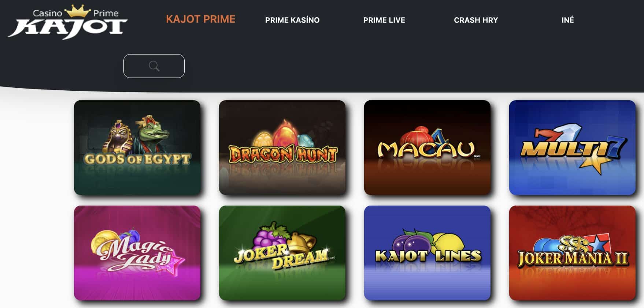Select the KAJOT PRIME tab
644x308 pixels.
tap(201, 19)
